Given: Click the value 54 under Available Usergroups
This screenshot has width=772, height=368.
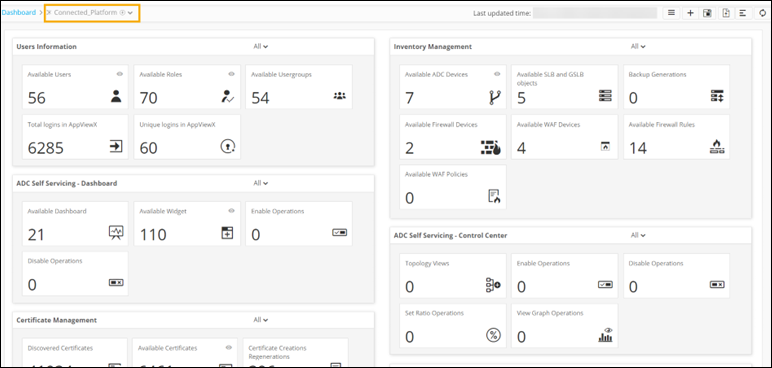Looking at the screenshot, I should coord(260,98).
